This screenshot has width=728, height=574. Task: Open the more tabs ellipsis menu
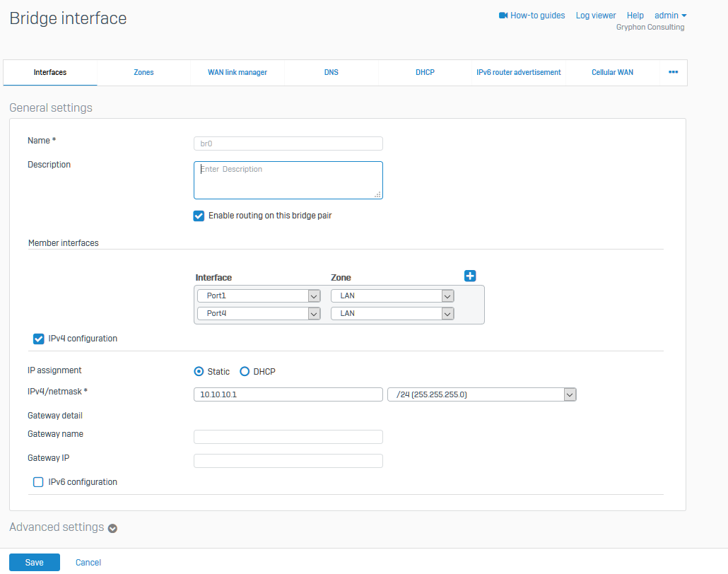(x=673, y=72)
